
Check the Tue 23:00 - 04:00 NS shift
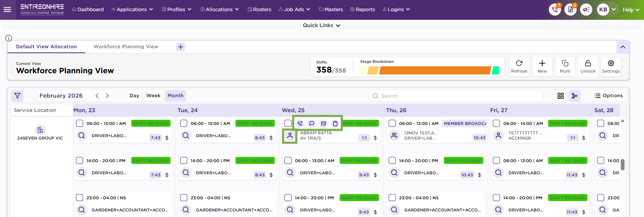tap(184, 198)
